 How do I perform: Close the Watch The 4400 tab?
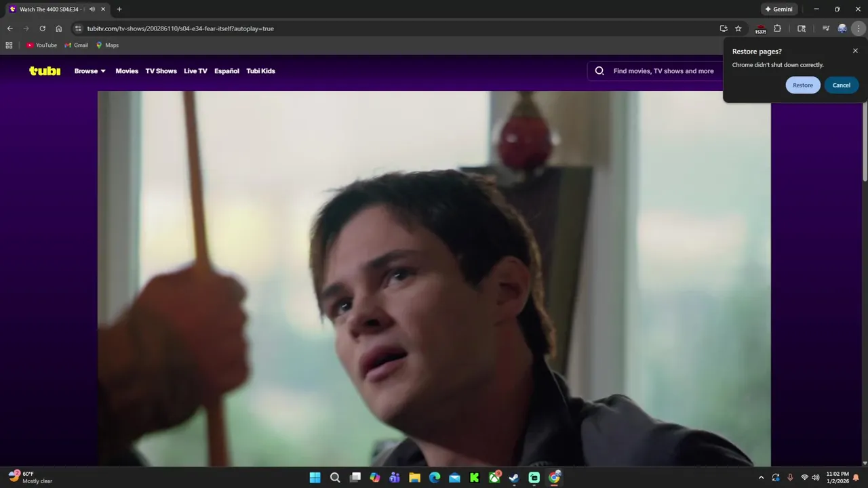click(x=103, y=9)
